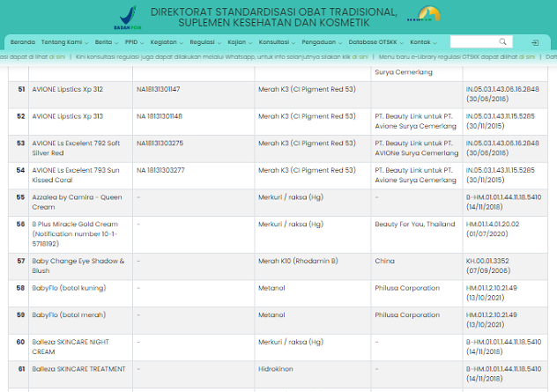Expand the Pengaduan dropdown menu
557x392 pixels.
coord(322,42)
